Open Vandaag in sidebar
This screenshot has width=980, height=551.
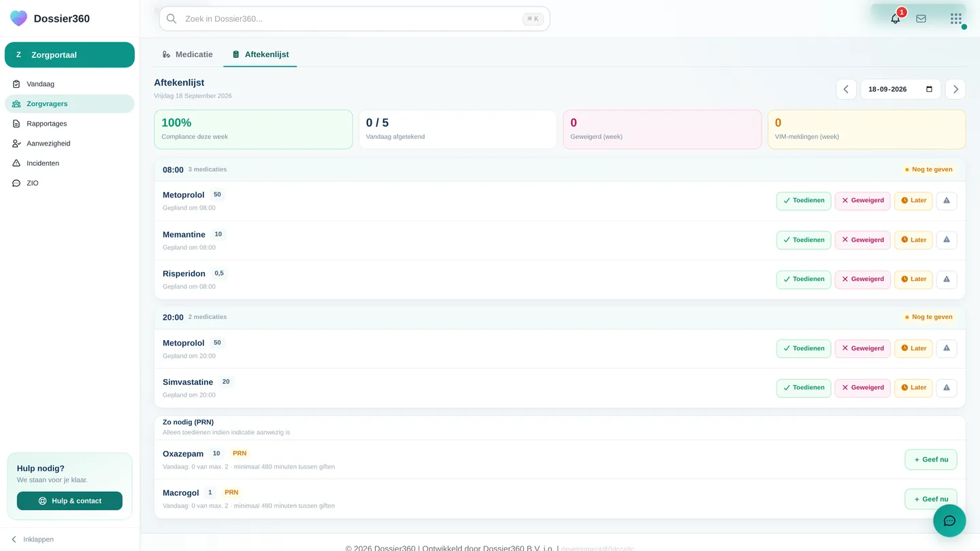pos(69,84)
